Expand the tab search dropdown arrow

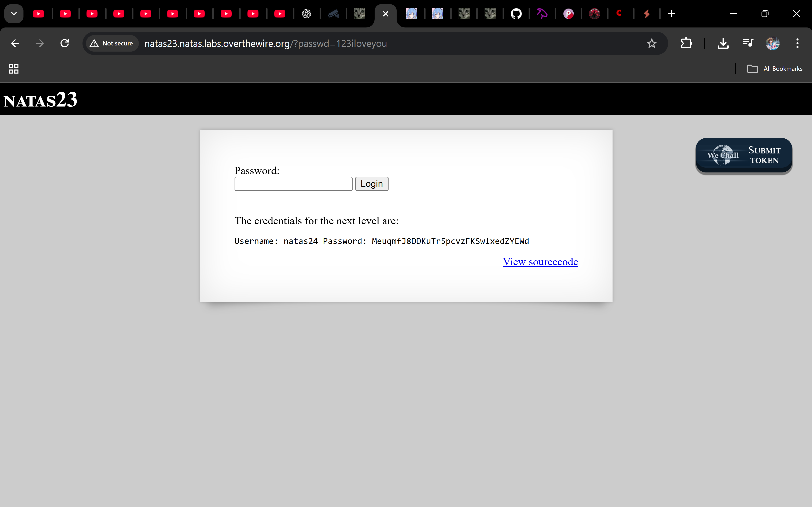(14, 14)
